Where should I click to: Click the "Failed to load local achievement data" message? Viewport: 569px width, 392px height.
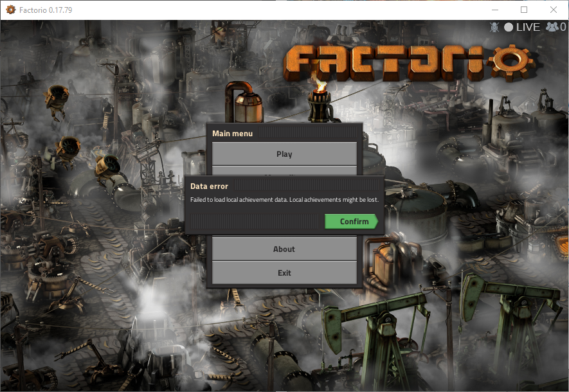coord(284,199)
